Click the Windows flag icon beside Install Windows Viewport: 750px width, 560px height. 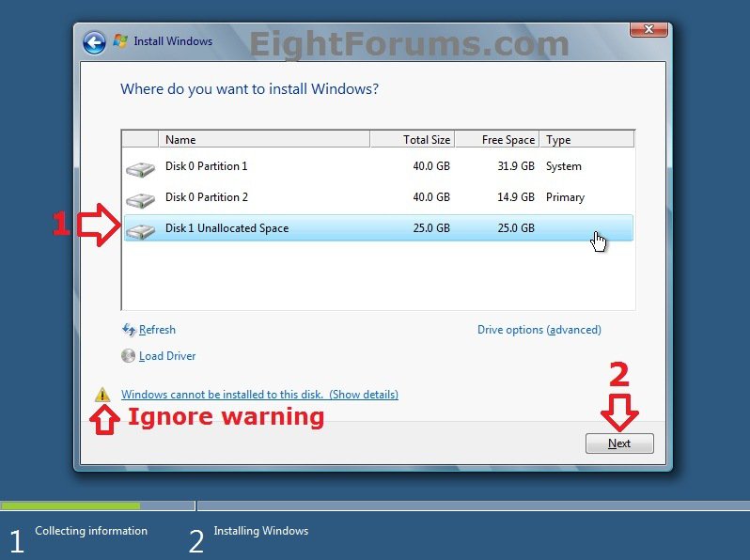(x=120, y=41)
